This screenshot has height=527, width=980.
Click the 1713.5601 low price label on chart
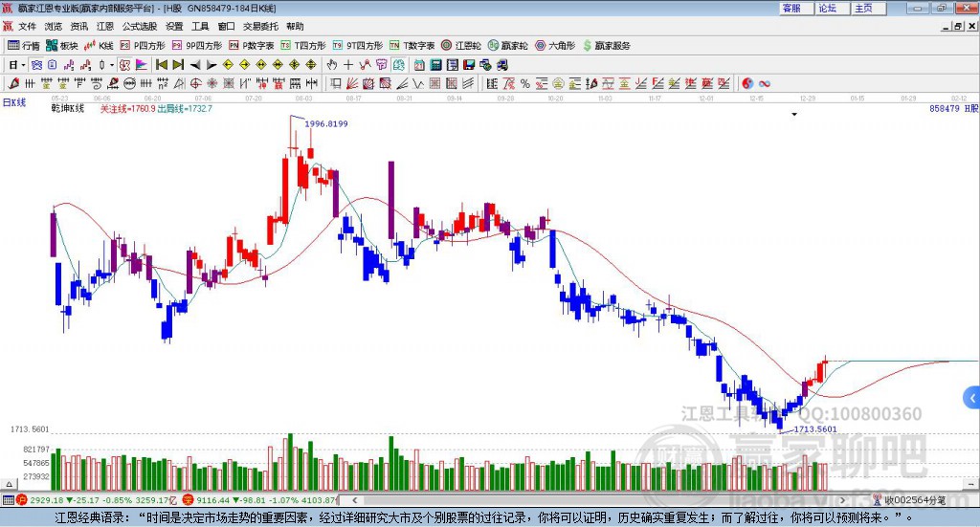815,429
